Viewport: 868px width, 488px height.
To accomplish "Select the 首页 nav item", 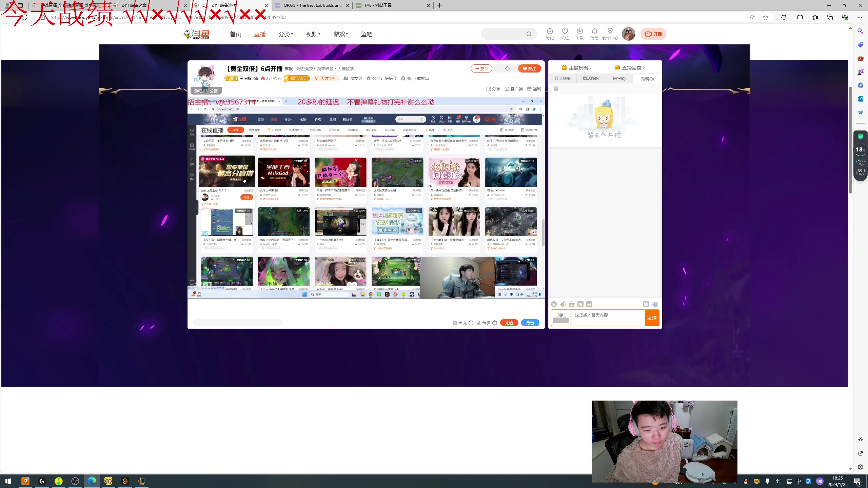I will 235,34.
